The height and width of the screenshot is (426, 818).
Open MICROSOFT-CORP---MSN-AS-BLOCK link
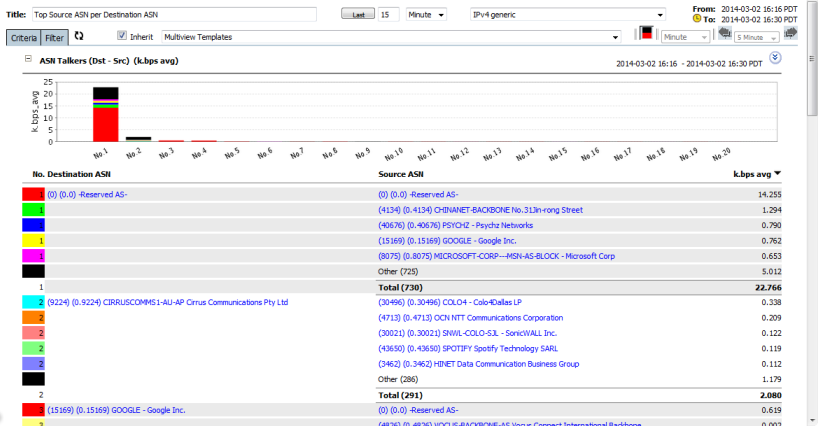click(x=496, y=256)
